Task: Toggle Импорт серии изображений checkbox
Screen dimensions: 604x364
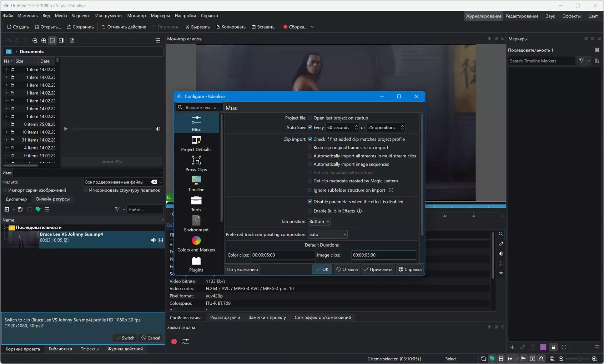Action: pos(5,190)
